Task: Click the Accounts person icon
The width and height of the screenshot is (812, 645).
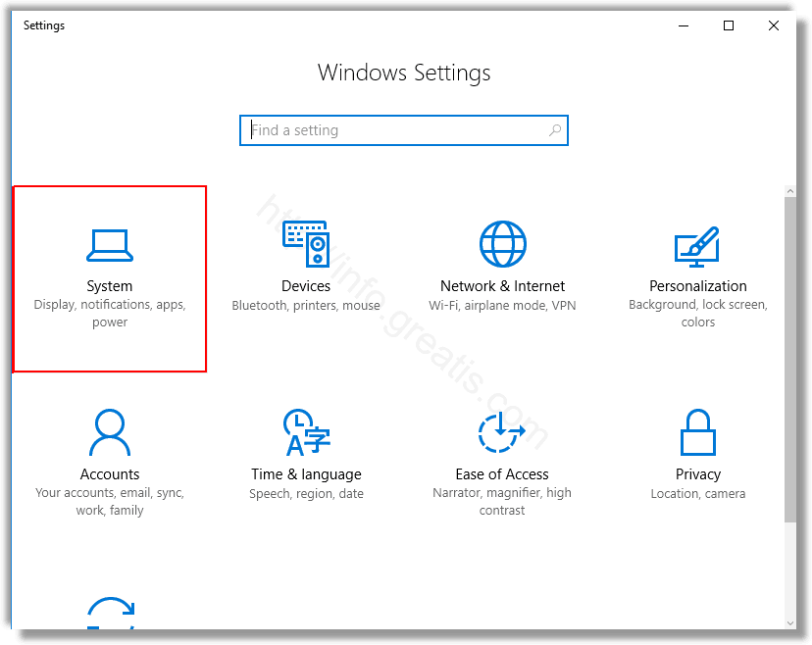Action: tap(109, 432)
